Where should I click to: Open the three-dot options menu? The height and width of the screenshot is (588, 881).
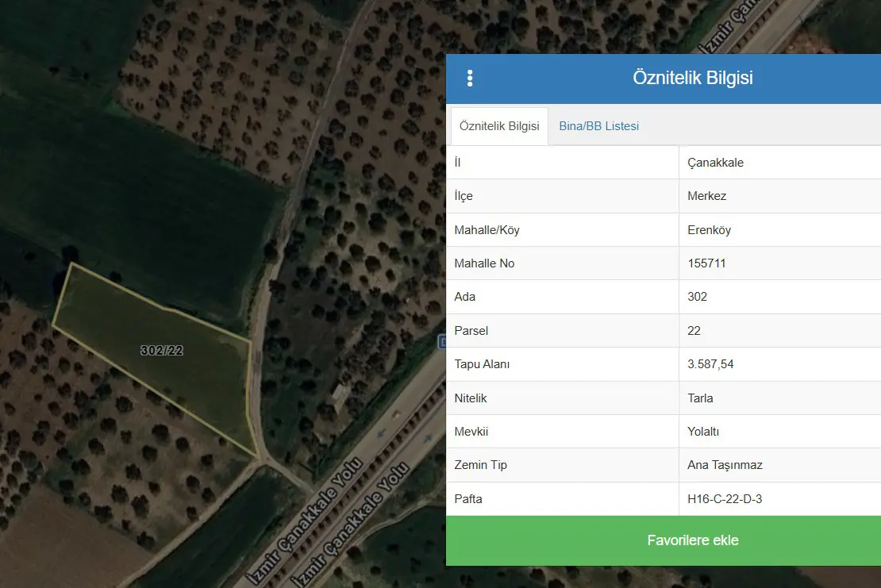click(470, 78)
